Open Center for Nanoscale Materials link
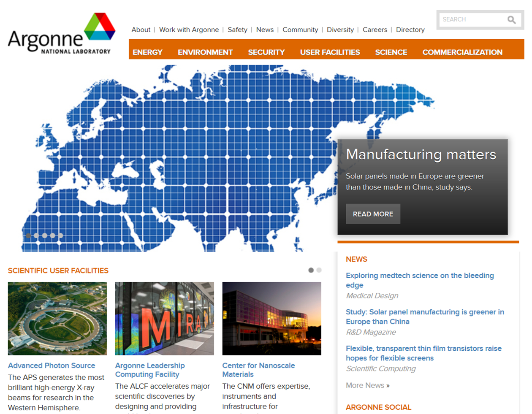Screen dimensions: 532x414 [x=258, y=370]
